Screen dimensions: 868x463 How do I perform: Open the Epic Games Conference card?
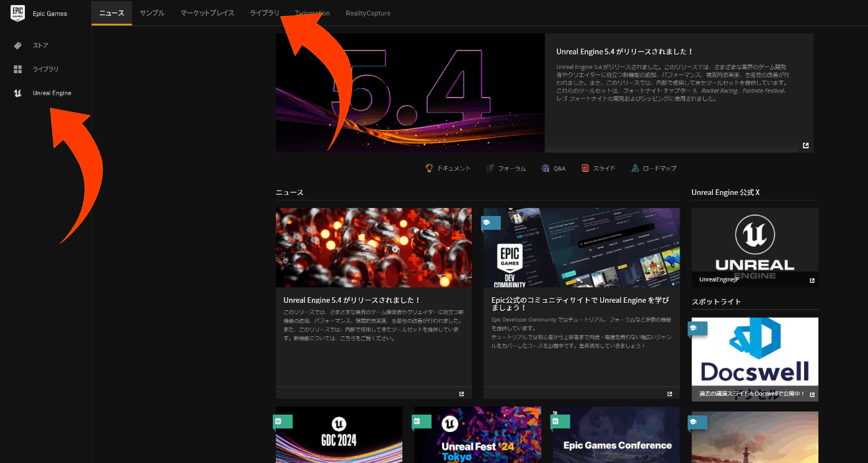[x=616, y=434]
